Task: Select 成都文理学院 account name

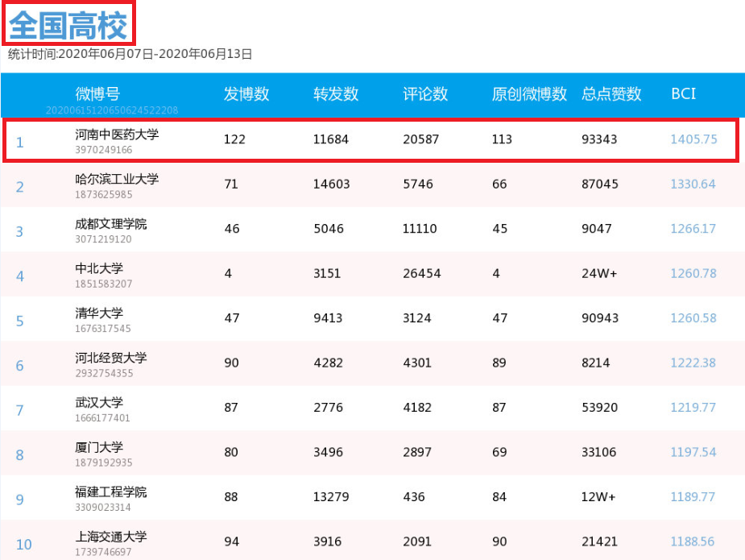Action: click(x=111, y=224)
